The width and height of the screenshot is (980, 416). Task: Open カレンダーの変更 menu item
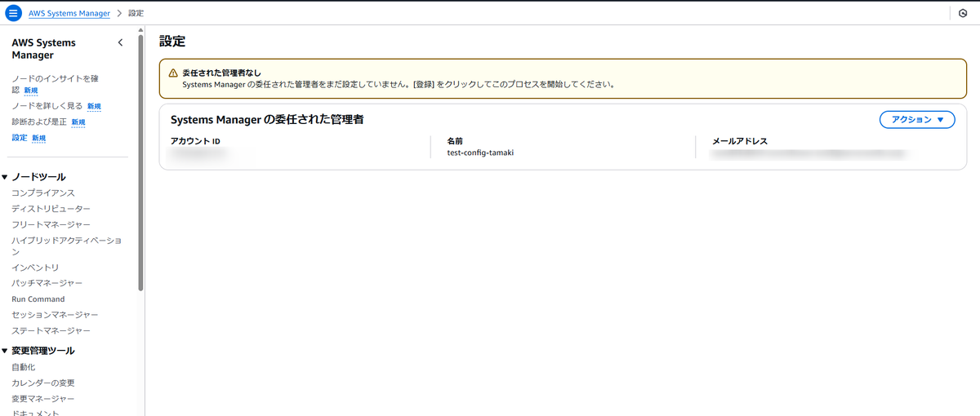coord(43,383)
